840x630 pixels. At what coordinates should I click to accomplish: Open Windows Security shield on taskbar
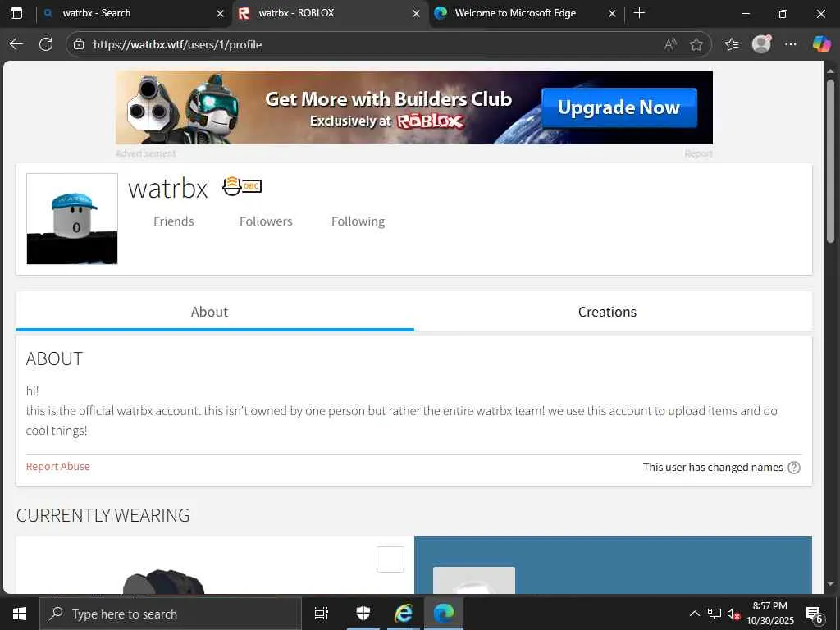(x=363, y=614)
